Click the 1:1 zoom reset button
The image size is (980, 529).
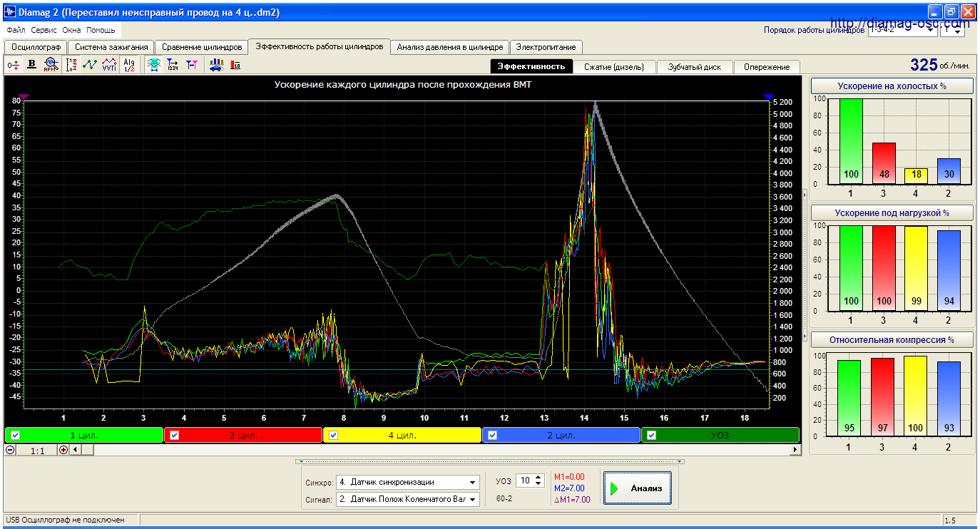click(37, 450)
